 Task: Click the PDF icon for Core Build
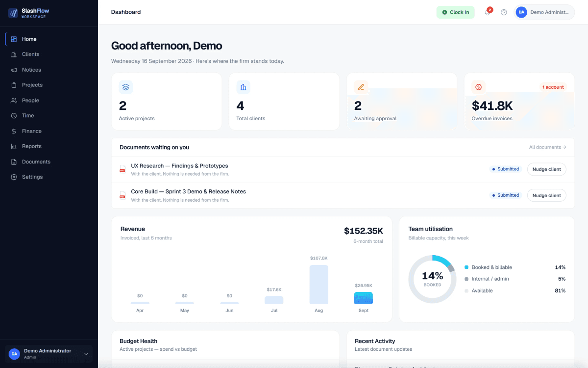point(122,195)
